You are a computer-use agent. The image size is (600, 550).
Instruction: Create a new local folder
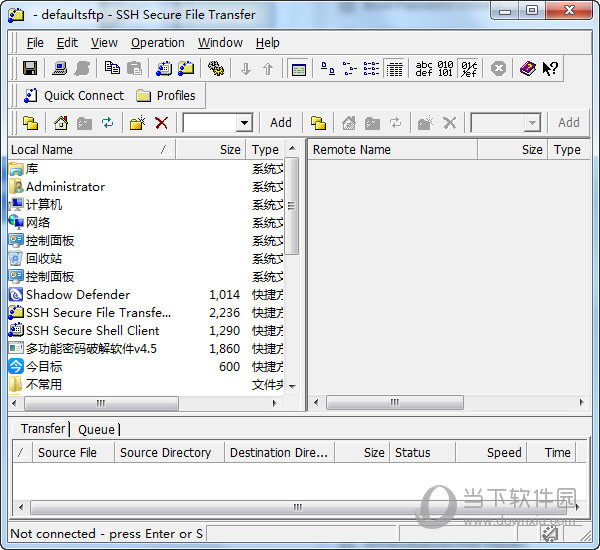coord(138,123)
